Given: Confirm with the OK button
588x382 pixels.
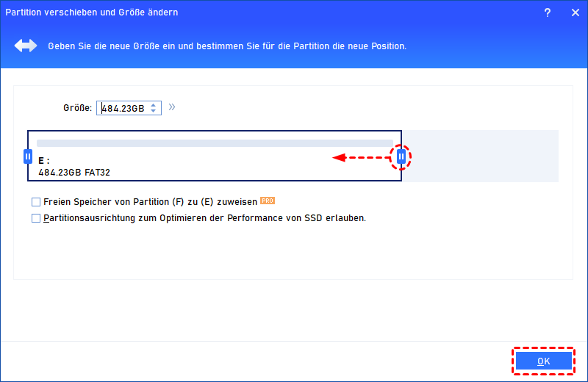Looking at the screenshot, I should (543, 361).
